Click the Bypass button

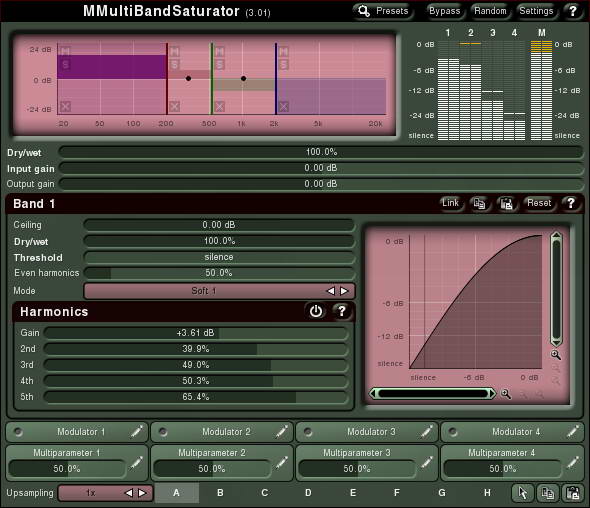[444, 11]
